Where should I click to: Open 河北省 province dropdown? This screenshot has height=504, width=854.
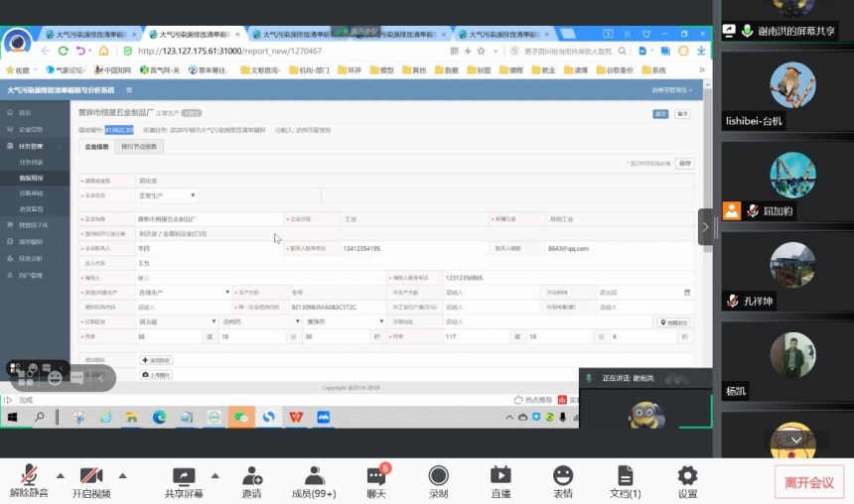pyautogui.click(x=177, y=321)
